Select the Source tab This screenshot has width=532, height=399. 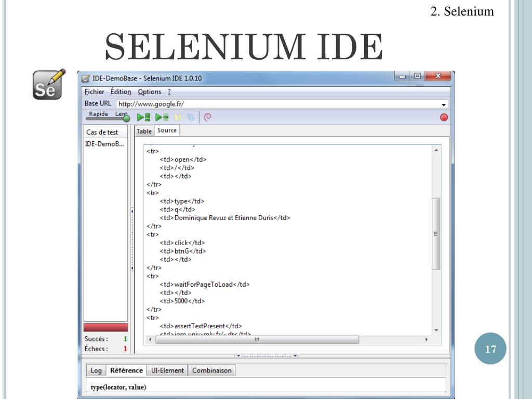coord(167,130)
